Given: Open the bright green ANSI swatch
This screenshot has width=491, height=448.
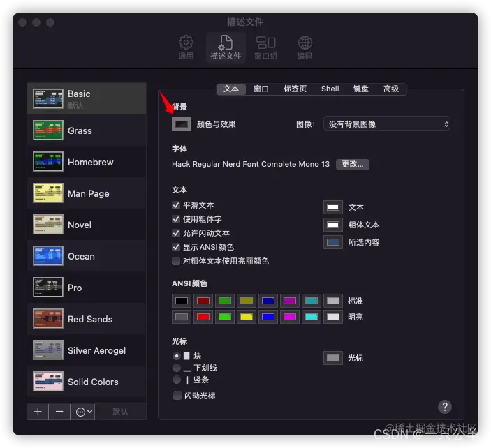Looking at the screenshot, I should click(225, 317).
